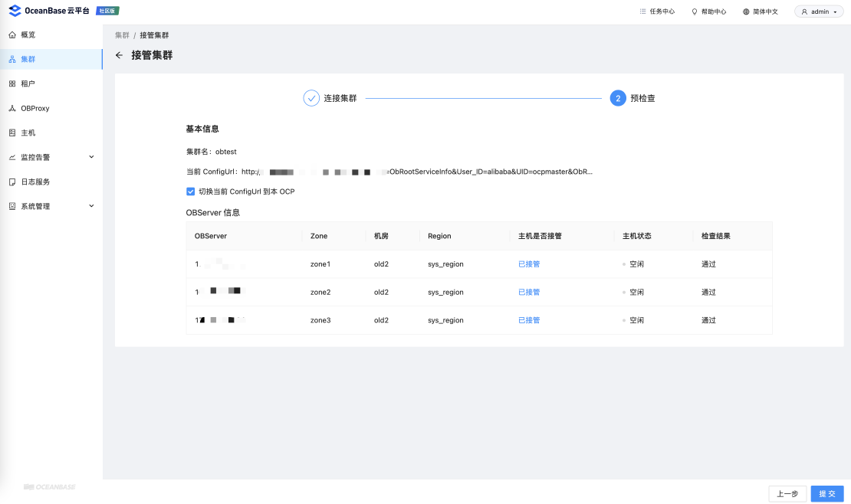Click the 监控告警 chart icon
The width and height of the screenshot is (851, 504).
(12, 157)
